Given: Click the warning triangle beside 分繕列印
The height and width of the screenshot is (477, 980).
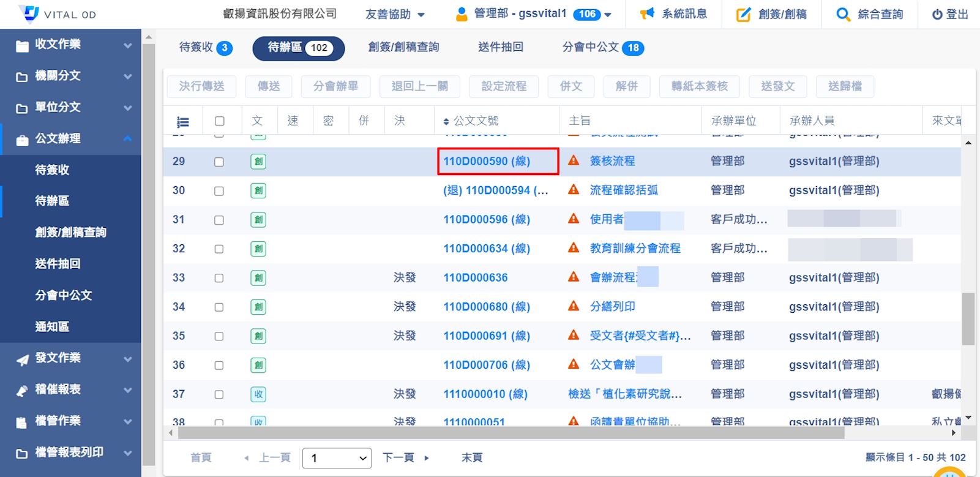Looking at the screenshot, I should click(574, 306).
